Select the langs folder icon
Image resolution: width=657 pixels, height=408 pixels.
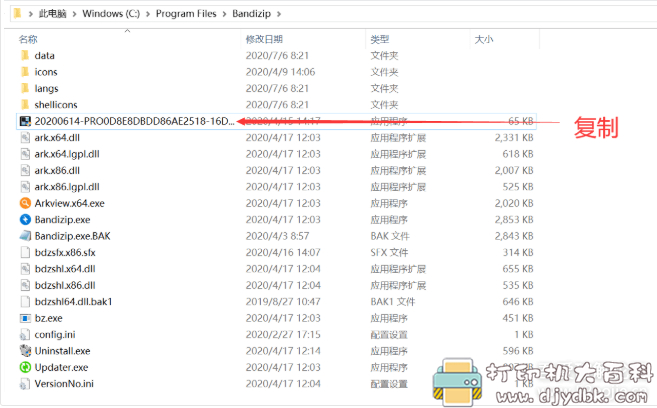tap(25, 88)
